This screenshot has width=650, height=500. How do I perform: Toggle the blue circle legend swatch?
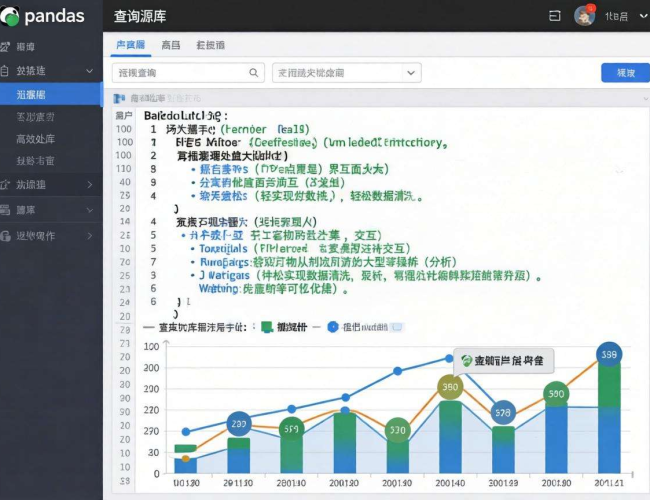pyautogui.click(x=333, y=327)
